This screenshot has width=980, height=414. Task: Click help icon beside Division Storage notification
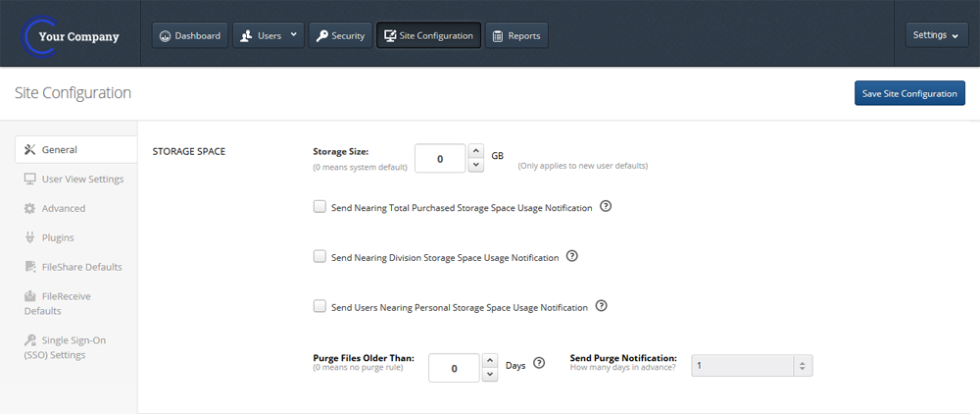(x=571, y=256)
